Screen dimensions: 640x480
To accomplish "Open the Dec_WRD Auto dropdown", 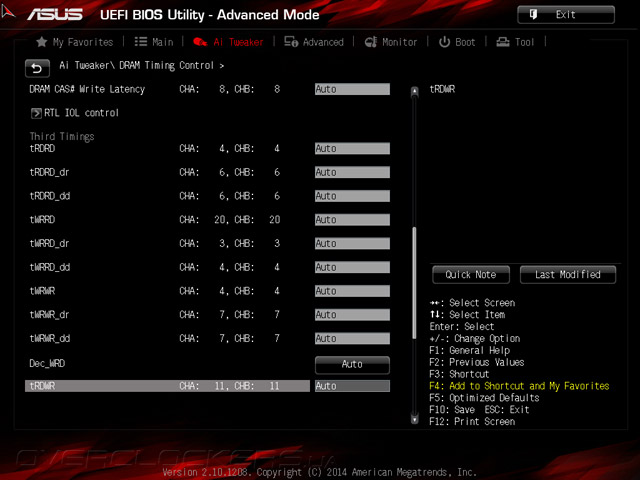I will tap(352, 364).
